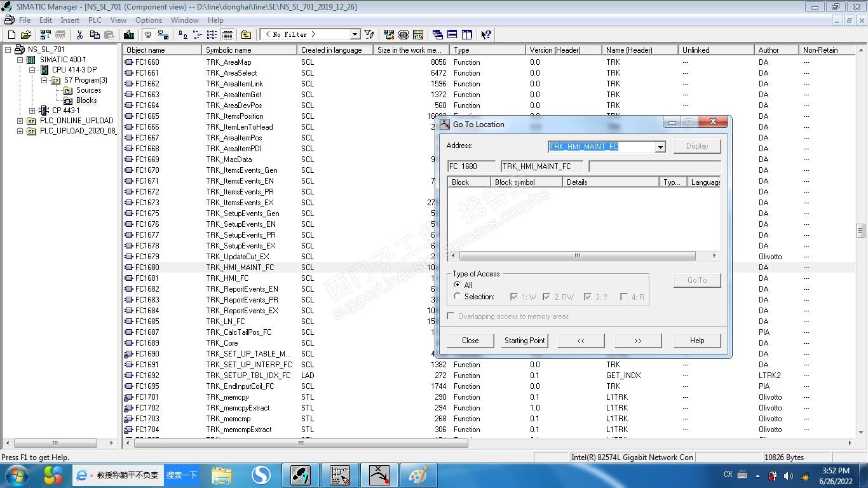Image resolution: width=868 pixels, height=488 pixels.
Task: Click the filter funnel icon
Action: (x=369, y=35)
